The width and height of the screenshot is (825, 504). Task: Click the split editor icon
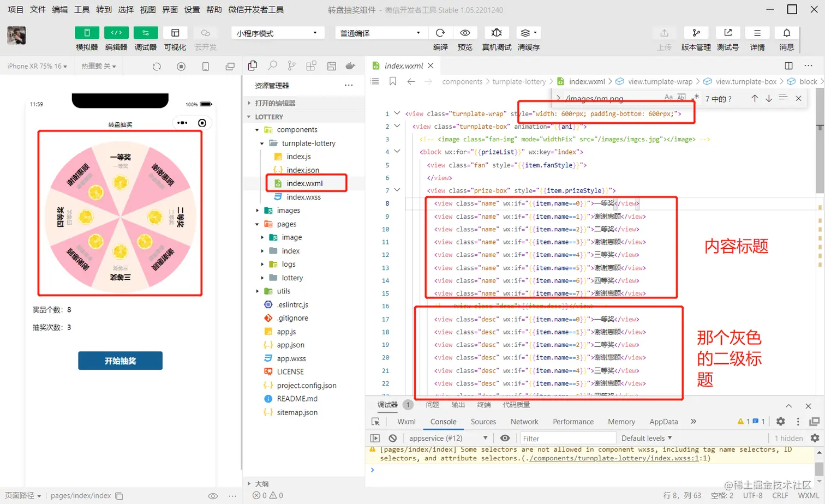[789, 65]
